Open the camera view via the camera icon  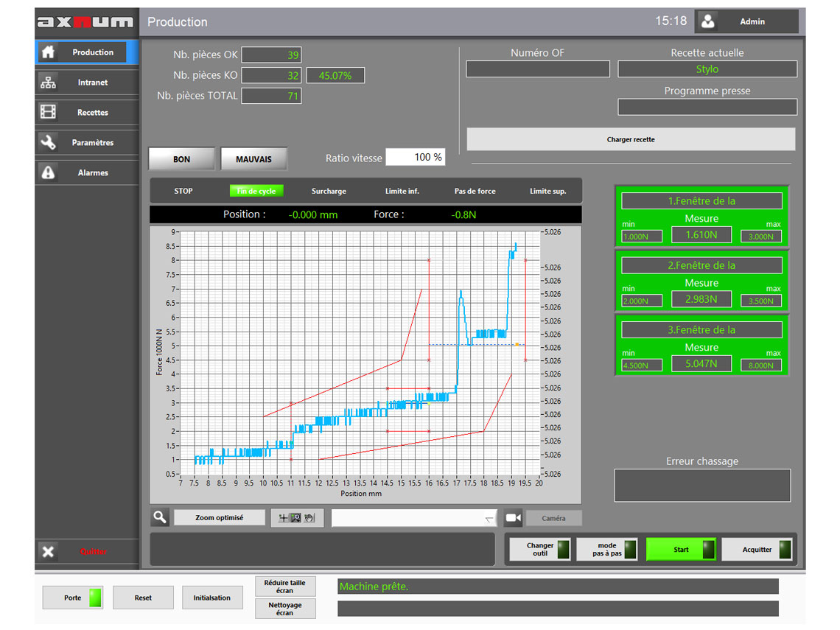(513, 518)
